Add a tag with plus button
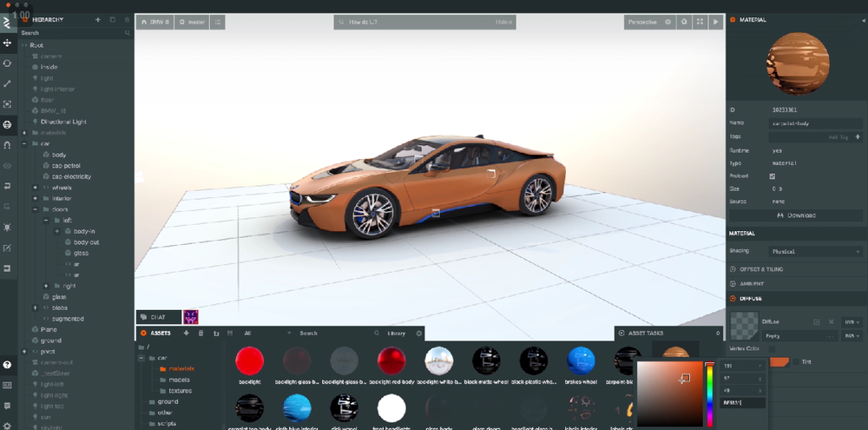Image resolution: width=868 pixels, height=430 pixels. tap(858, 137)
